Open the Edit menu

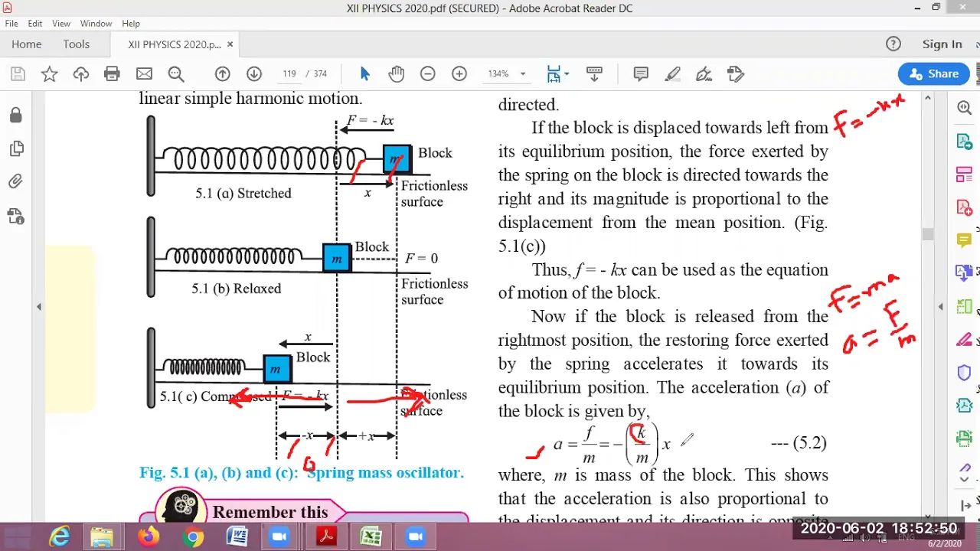click(x=35, y=24)
